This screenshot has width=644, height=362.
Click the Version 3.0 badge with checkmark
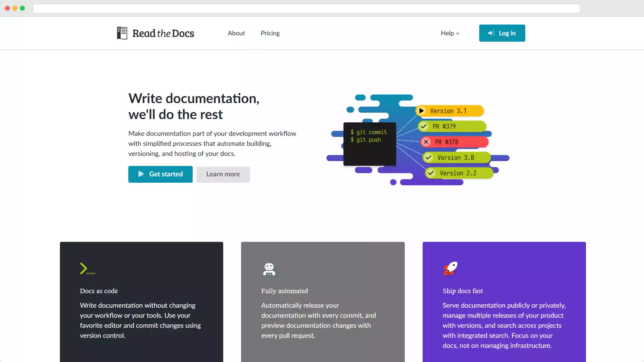point(458,157)
